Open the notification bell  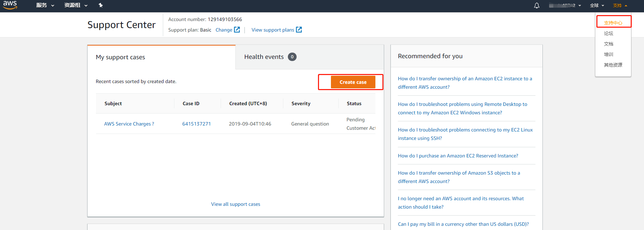click(536, 6)
